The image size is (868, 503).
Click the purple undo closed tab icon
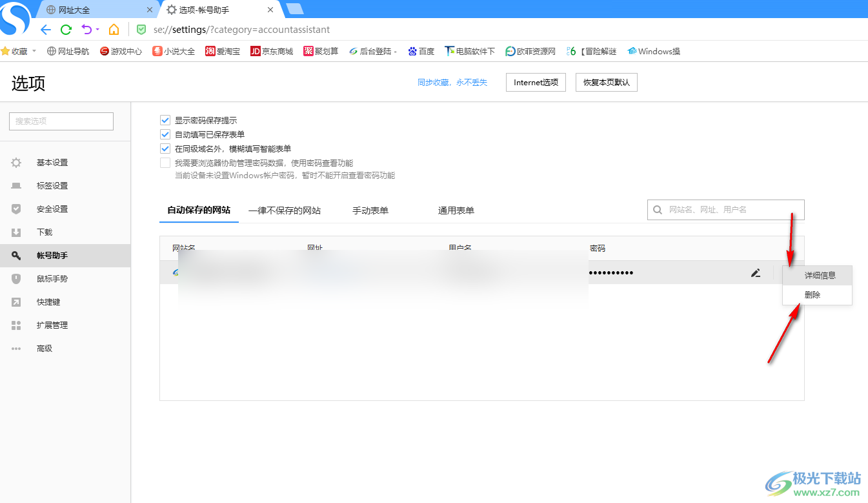pos(86,30)
